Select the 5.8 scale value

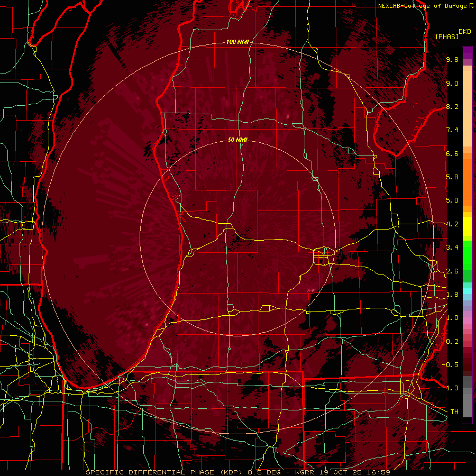click(452, 177)
